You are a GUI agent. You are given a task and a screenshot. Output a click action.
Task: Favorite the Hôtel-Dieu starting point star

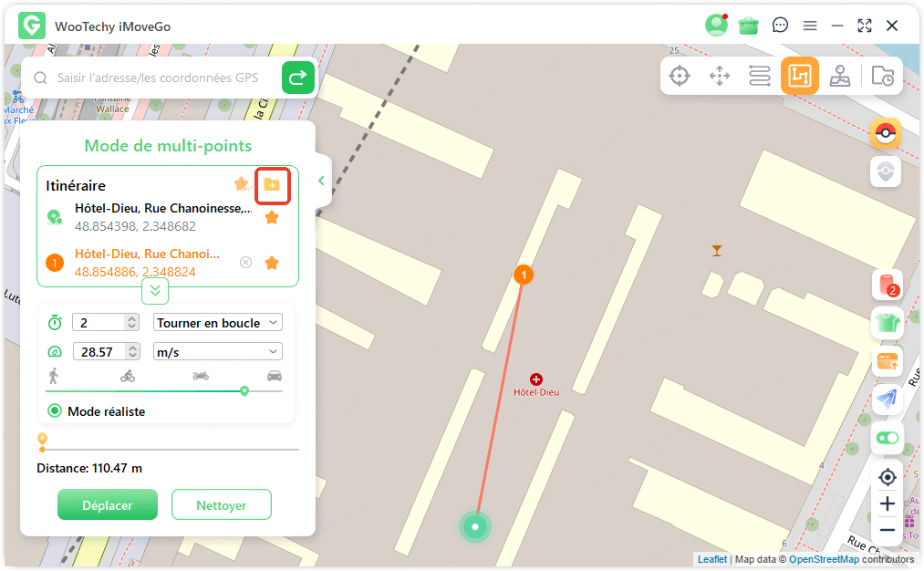click(x=272, y=217)
